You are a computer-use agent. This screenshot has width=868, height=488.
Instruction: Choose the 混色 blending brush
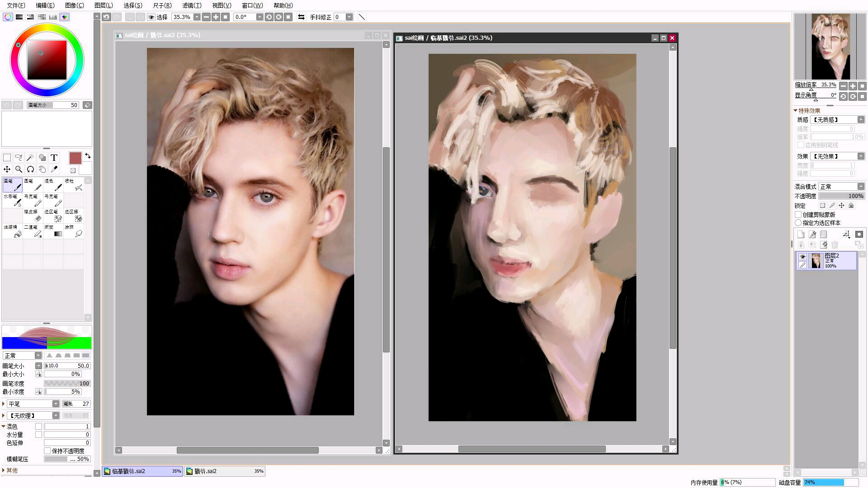[x=53, y=185]
